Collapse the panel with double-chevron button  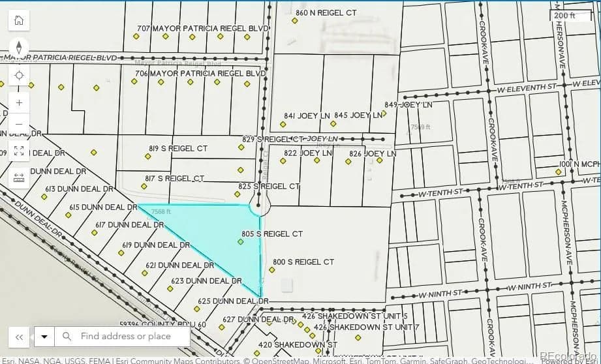click(x=19, y=337)
